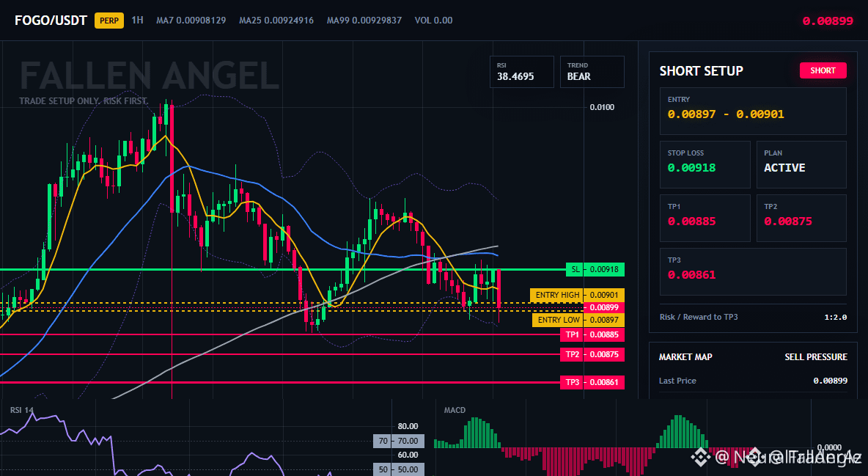Click the 70 70.00 RSI level tag
The height and width of the screenshot is (476, 868).
tap(399, 441)
